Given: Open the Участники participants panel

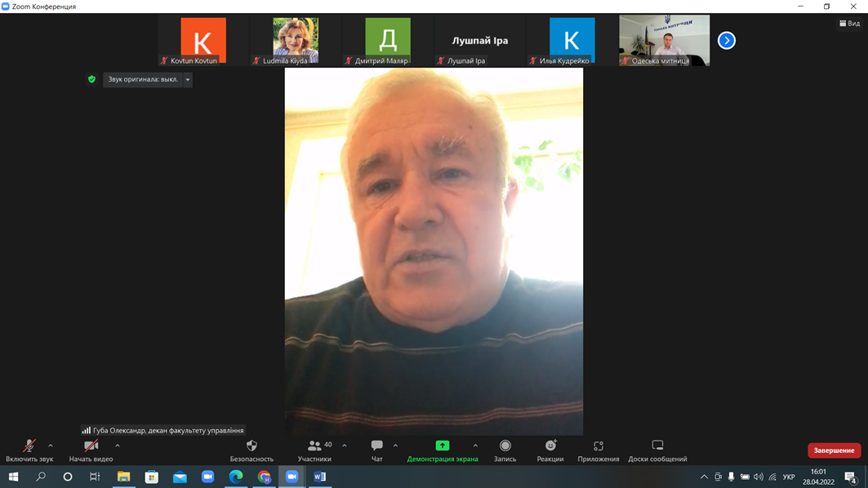Looking at the screenshot, I should pos(314,450).
